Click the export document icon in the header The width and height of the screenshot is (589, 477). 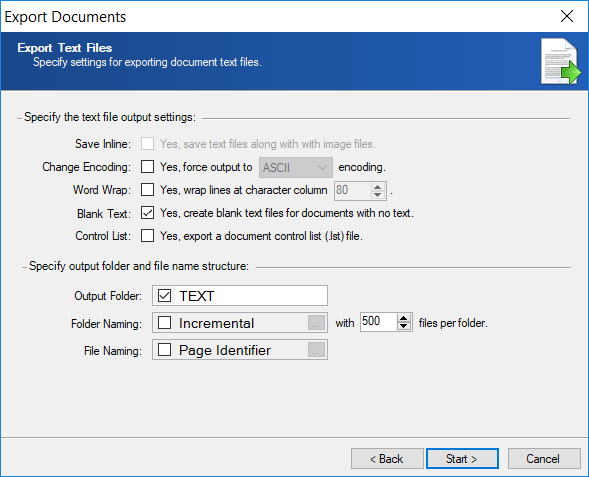(x=560, y=61)
